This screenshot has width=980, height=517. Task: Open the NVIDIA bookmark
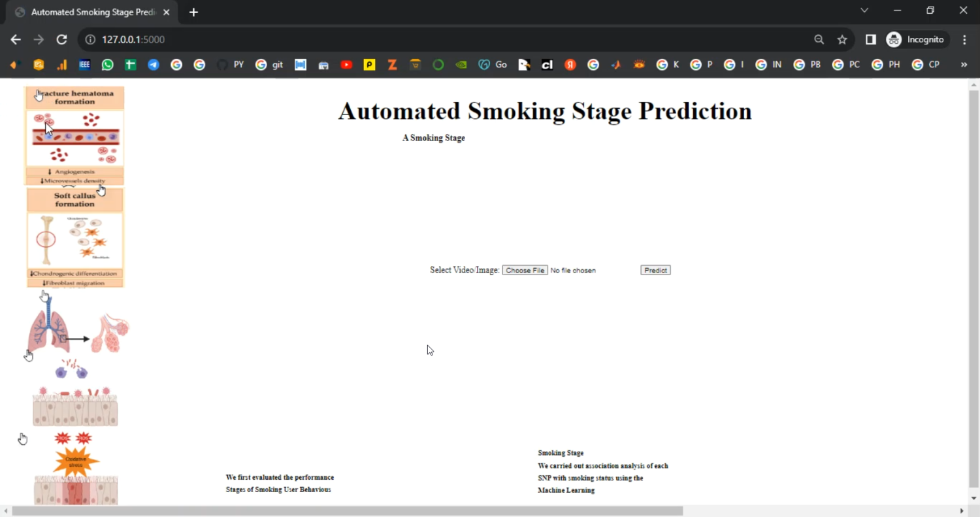(x=461, y=65)
